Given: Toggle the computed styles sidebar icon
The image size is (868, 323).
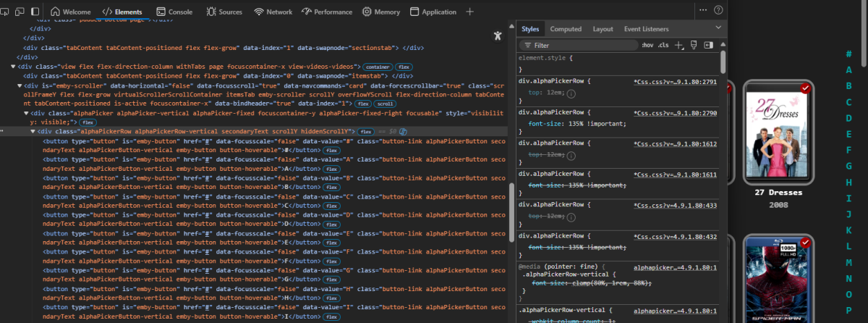Looking at the screenshot, I should click(708, 45).
